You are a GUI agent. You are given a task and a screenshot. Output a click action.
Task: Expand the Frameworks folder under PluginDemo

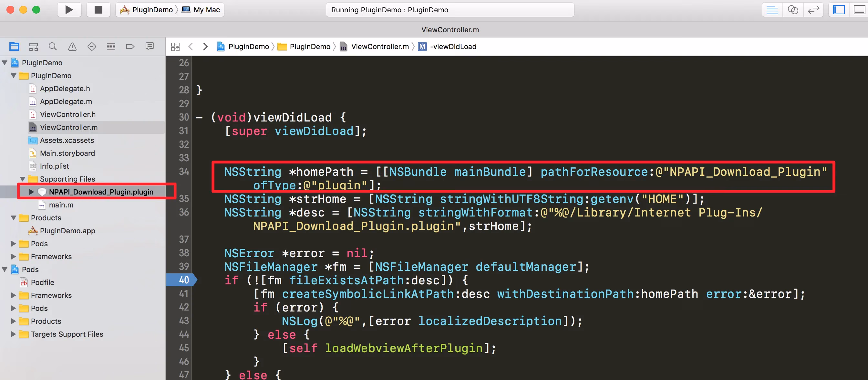click(x=14, y=257)
